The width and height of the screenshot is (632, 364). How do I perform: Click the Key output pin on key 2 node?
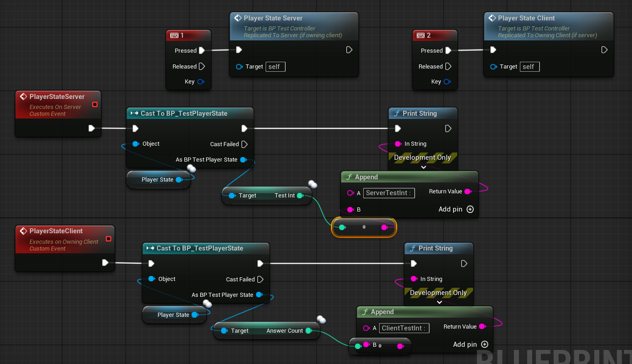coord(447,82)
